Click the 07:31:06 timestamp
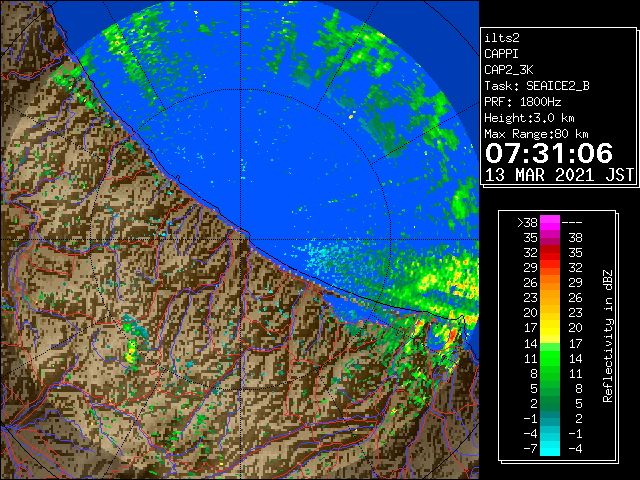Viewport: 640px width, 480px height. click(549, 153)
